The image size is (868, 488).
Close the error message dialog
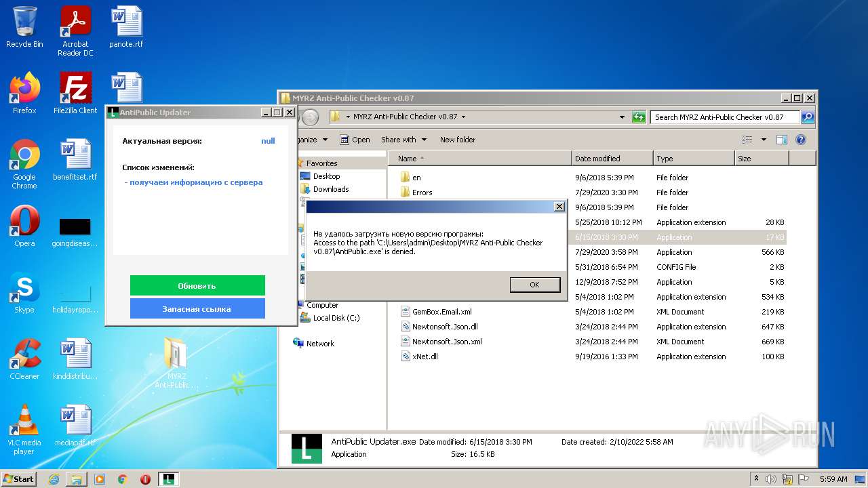(559, 207)
